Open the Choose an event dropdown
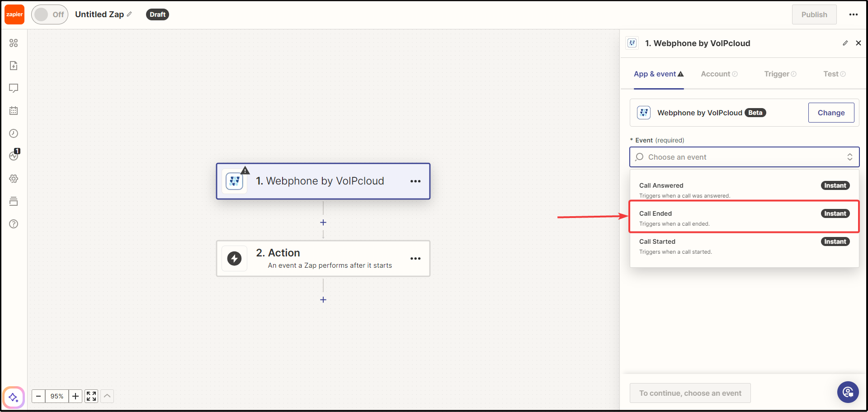This screenshot has width=868, height=412. [744, 157]
